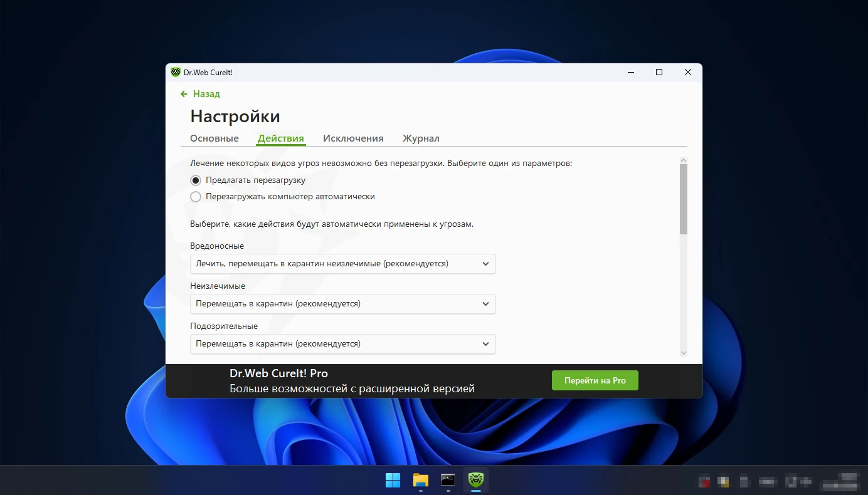Click the Настройки heading

click(x=235, y=117)
